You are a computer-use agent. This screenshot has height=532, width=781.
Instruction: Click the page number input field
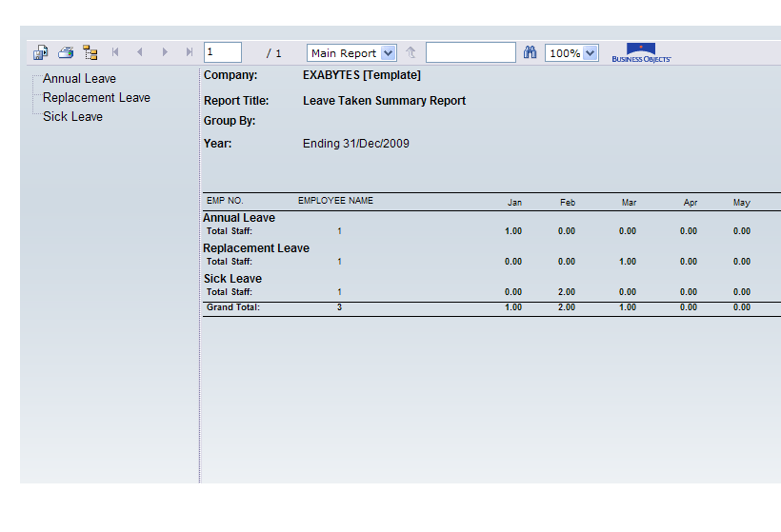click(x=223, y=53)
